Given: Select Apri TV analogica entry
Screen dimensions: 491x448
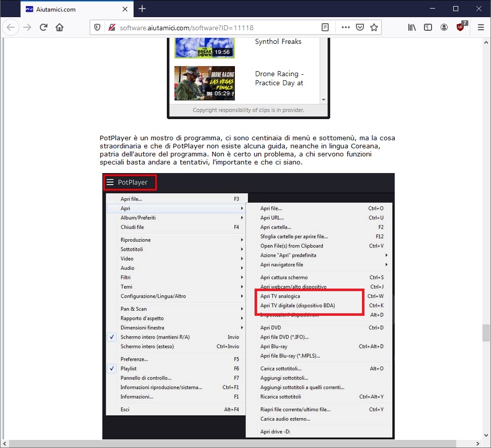Looking at the screenshot, I should [x=320, y=296].
